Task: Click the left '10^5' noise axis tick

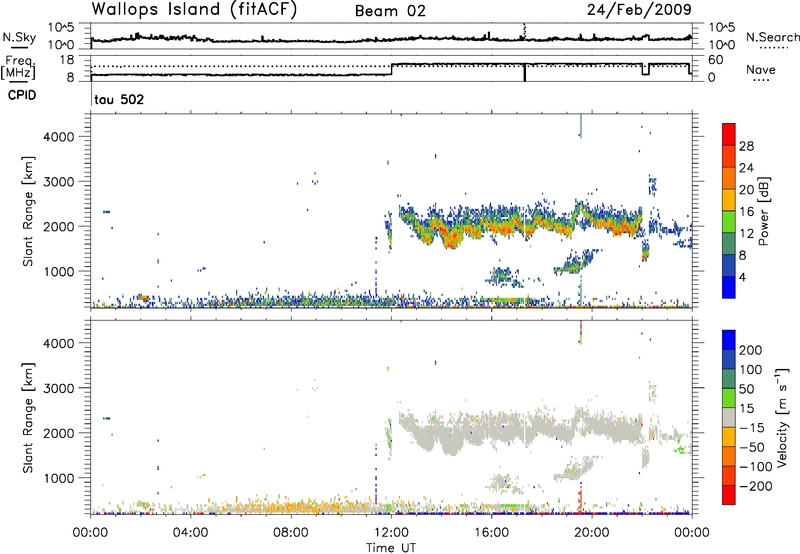Action: click(61, 27)
